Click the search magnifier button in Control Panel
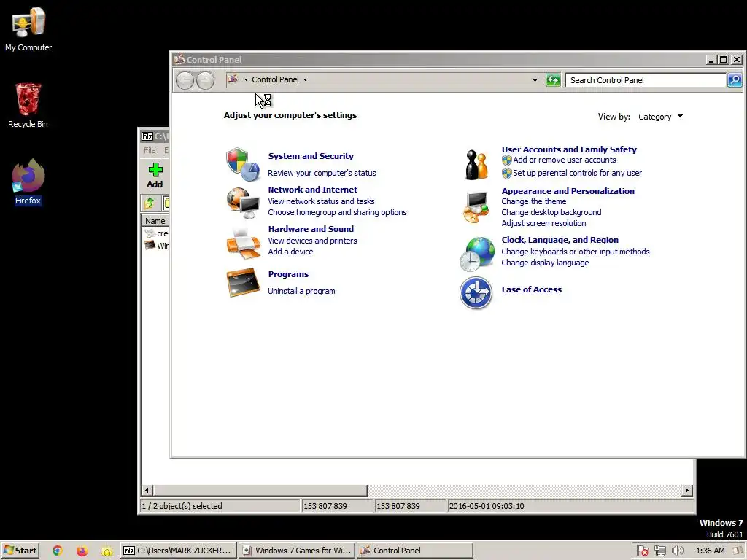747x560 pixels. pyautogui.click(x=734, y=80)
